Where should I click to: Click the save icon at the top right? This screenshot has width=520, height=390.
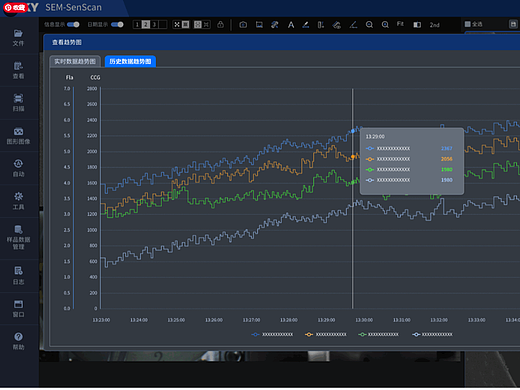(x=513, y=24)
